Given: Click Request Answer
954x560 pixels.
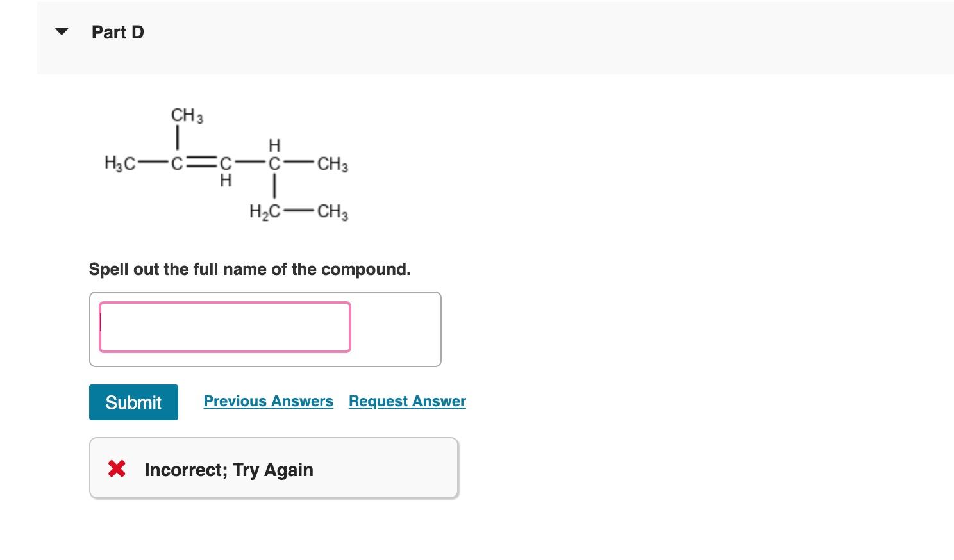Looking at the screenshot, I should [x=406, y=401].
